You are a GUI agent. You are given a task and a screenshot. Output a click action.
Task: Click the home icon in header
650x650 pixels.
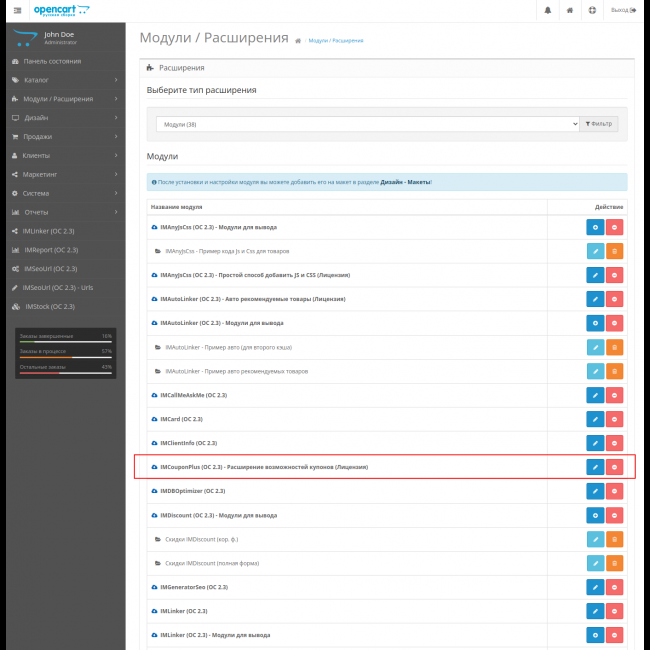click(570, 10)
